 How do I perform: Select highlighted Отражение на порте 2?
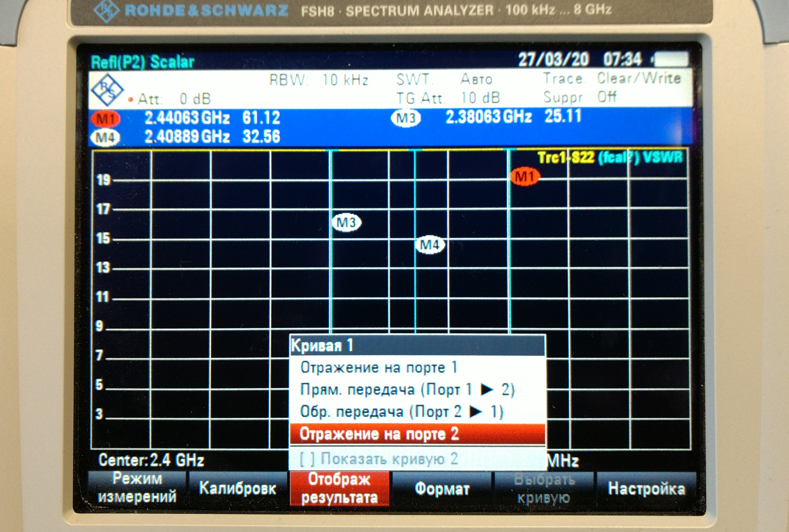pyautogui.click(x=379, y=434)
